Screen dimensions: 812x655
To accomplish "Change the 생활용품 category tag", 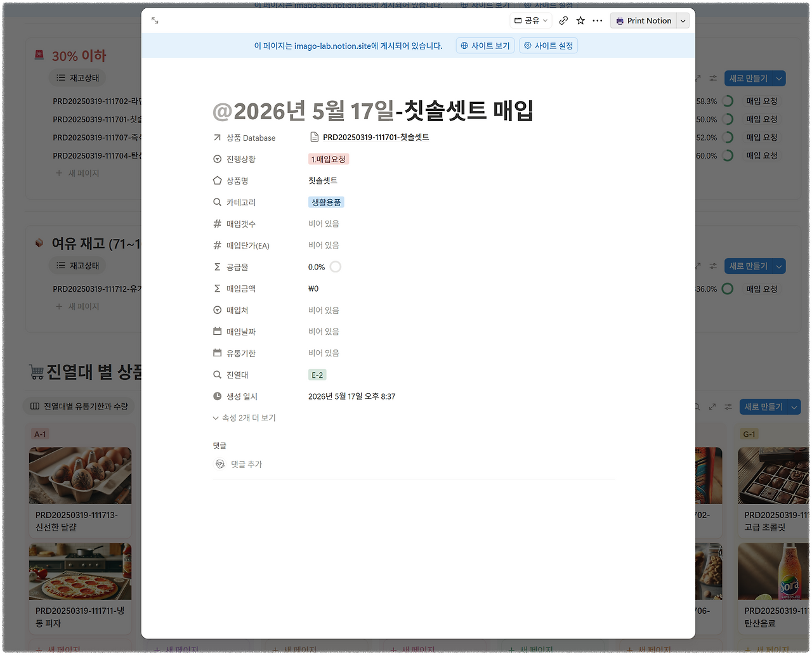I will click(326, 202).
